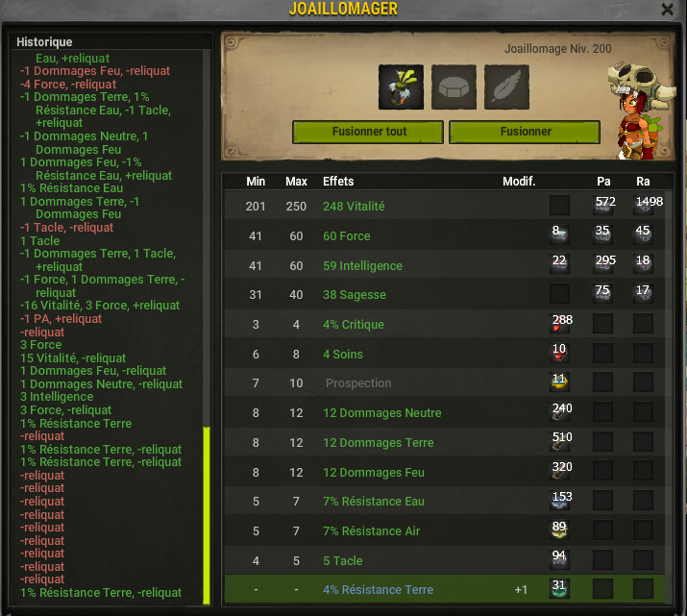
Task: Click the empty rune slot
Action: point(454,87)
